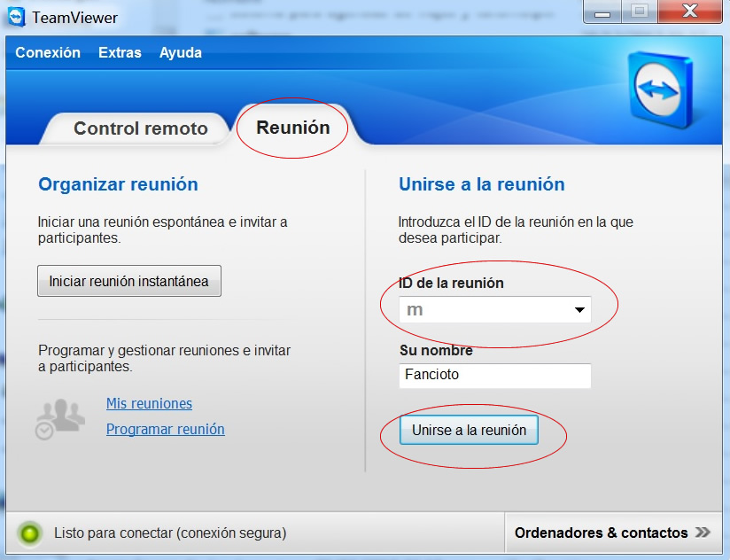The image size is (730, 560).
Task: Click the Su nombre text field
Action: coord(494,375)
